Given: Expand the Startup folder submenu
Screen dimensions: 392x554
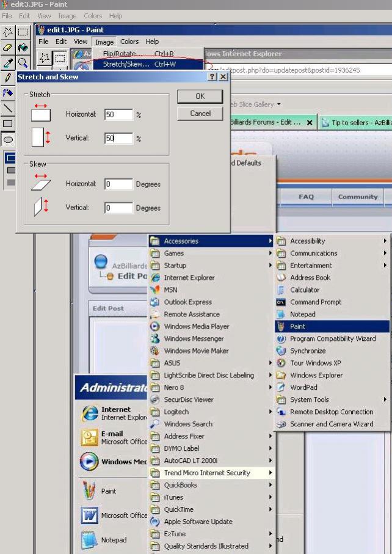Looking at the screenshot, I should tap(211, 266).
